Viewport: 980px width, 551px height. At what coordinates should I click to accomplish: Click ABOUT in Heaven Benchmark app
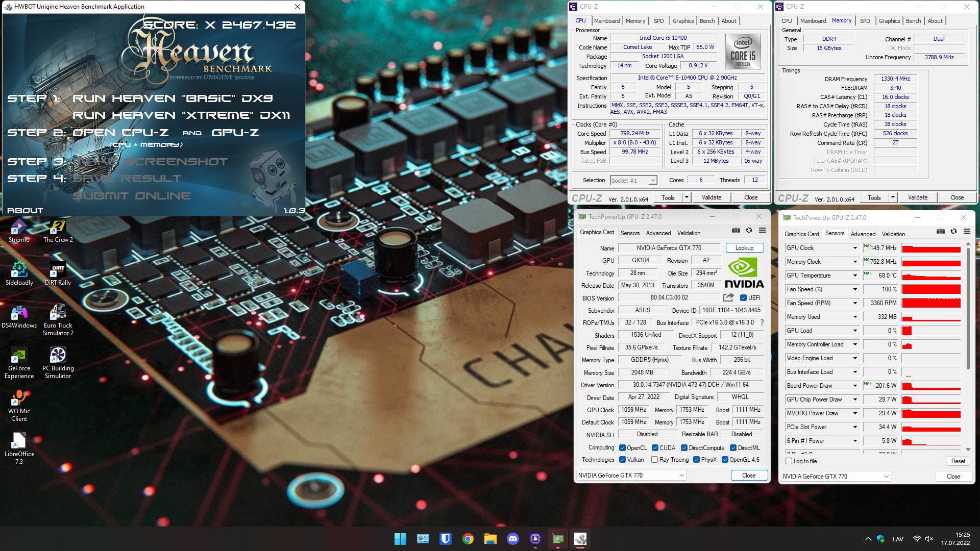point(25,211)
